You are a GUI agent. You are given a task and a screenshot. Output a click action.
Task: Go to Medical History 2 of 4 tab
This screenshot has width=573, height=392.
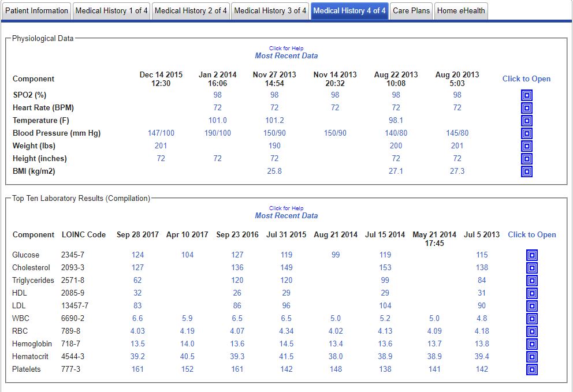[x=191, y=11]
